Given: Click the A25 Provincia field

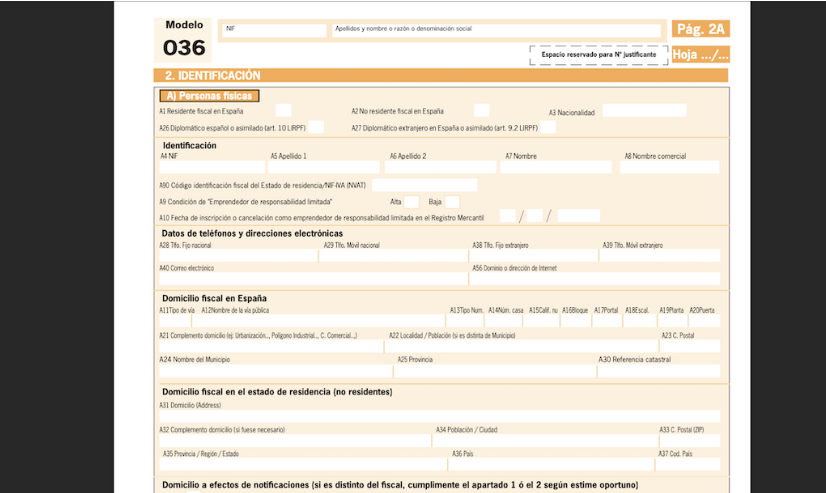Looking at the screenshot, I should [x=495, y=370].
